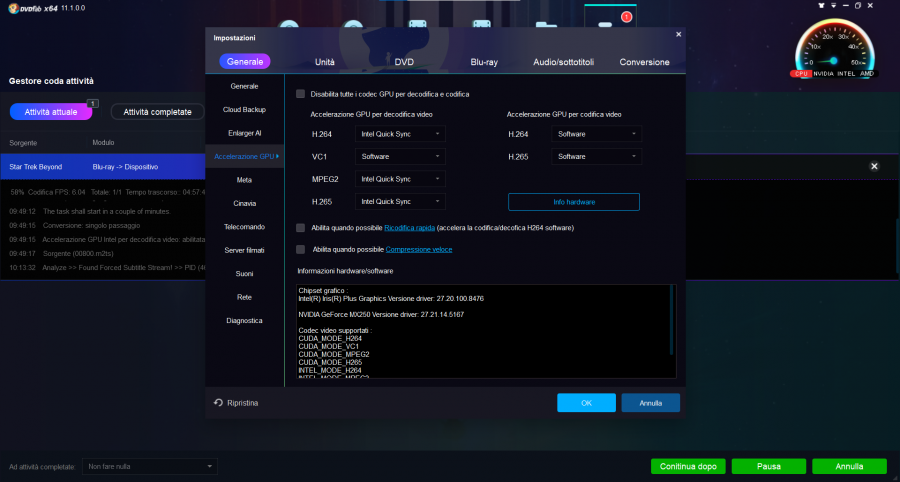Switch to the Generale top tab
The image size is (900, 482).
pyautogui.click(x=245, y=61)
